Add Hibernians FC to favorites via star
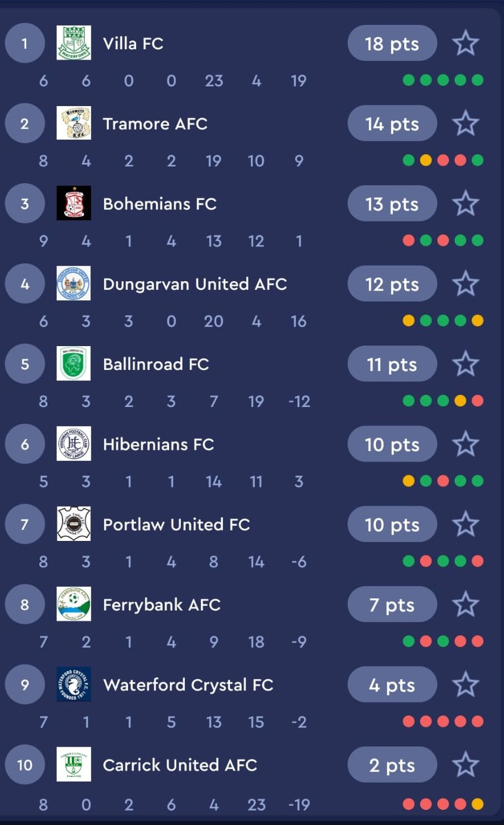 pyautogui.click(x=465, y=444)
